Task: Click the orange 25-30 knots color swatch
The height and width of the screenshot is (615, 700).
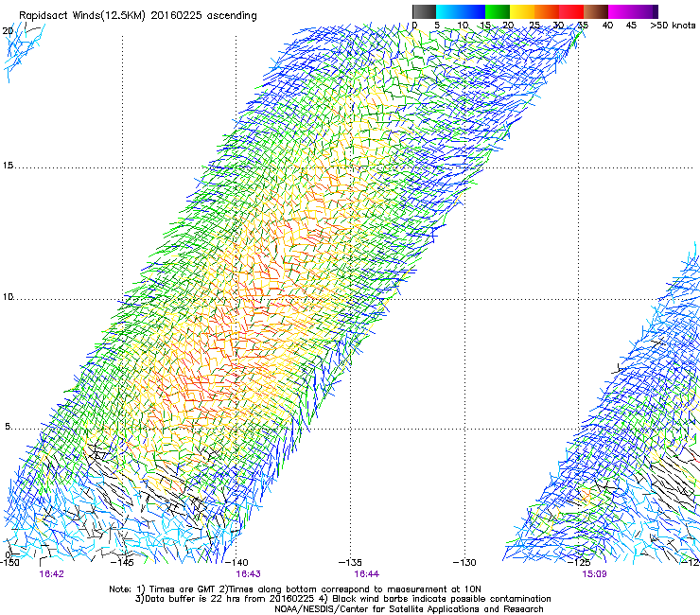Action: click(x=547, y=11)
